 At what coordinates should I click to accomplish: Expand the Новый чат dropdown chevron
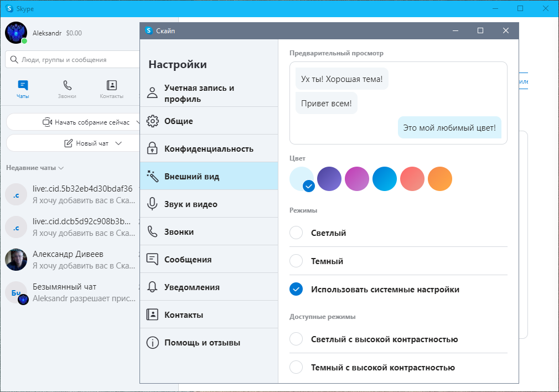click(118, 143)
